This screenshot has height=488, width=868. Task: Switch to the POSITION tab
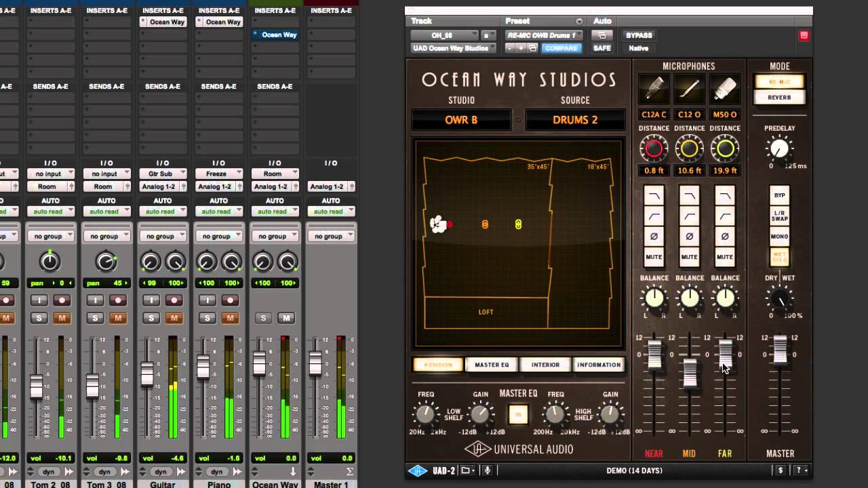438,365
